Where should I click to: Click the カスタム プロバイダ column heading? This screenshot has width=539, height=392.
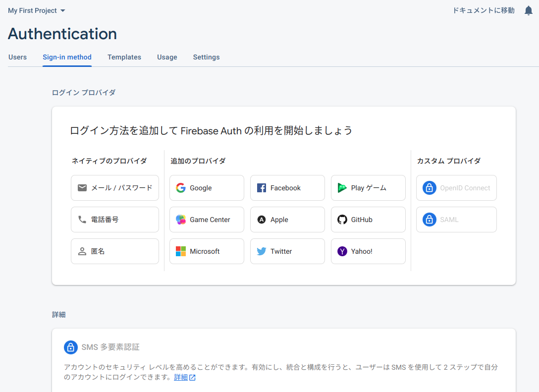pos(449,161)
